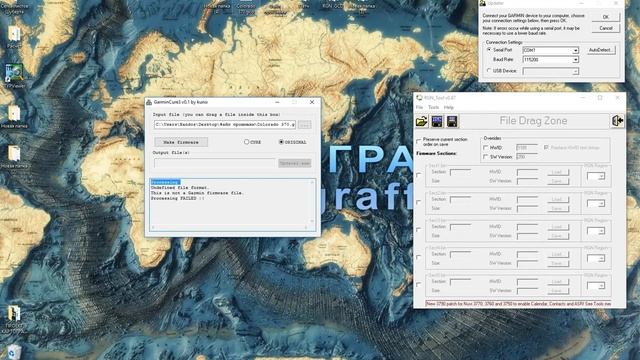The image size is (640, 360).
Task: Select the black-and-yellow desktop icon above Recycle Bin
Action: 14,314
